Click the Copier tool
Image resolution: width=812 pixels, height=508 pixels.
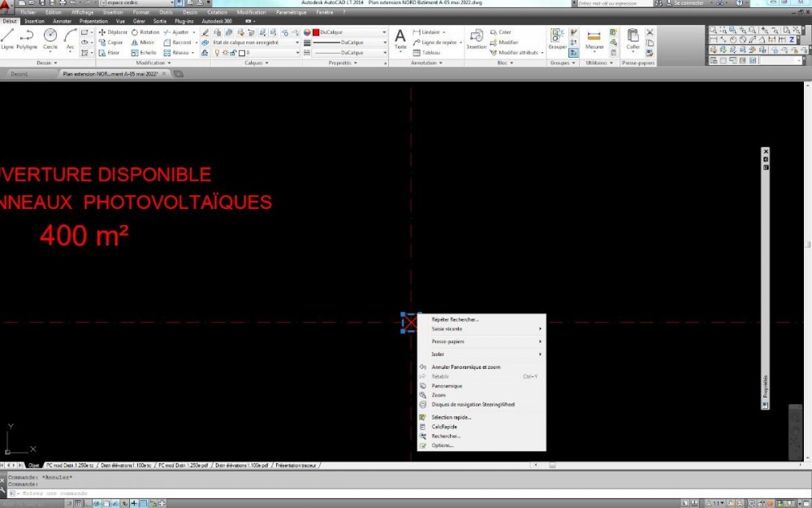click(x=110, y=42)
